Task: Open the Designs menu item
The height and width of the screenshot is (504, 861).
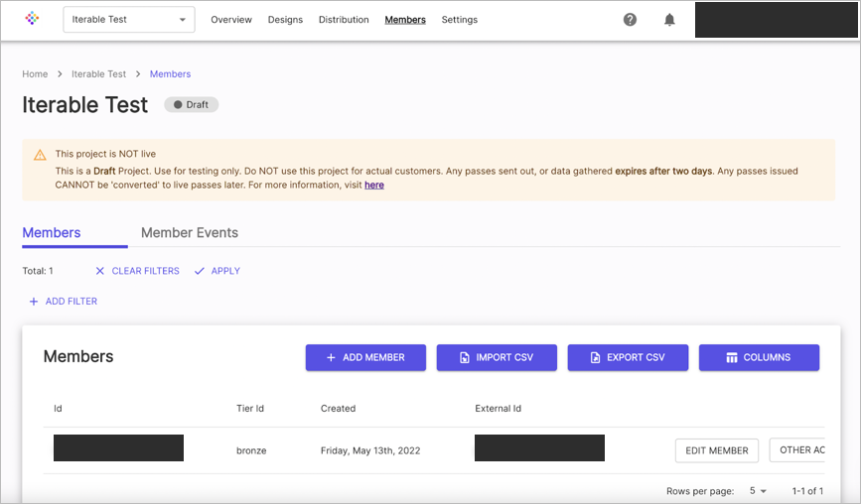Action: [x=285, y=20]
